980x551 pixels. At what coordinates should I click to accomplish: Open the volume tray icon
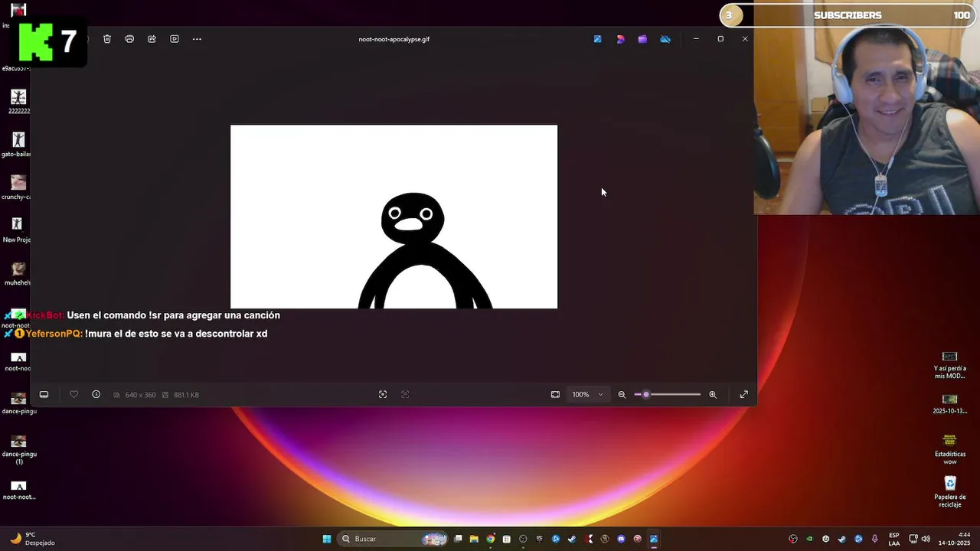tap(926, 539)
